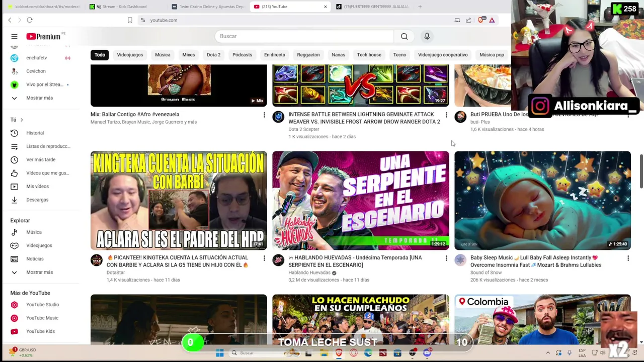Open Listas de reproducción in sidebar
Viewport: 644px width, 362px height.
40,146
